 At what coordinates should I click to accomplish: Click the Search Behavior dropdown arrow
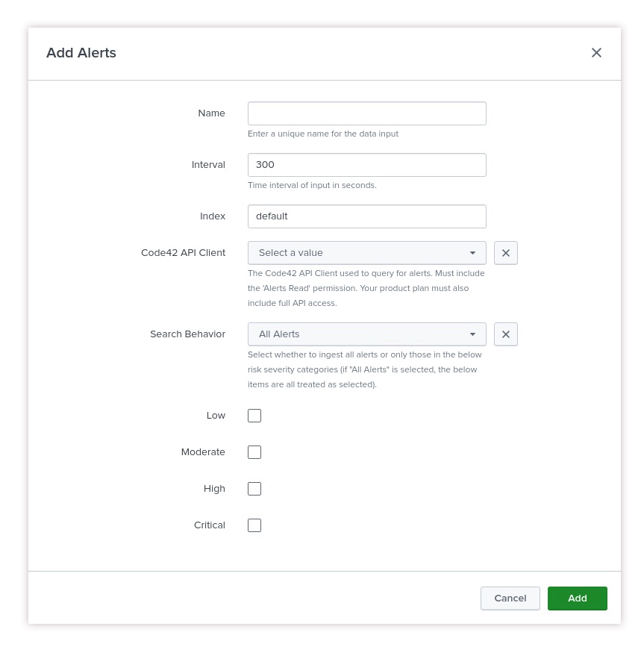(473, 334)
